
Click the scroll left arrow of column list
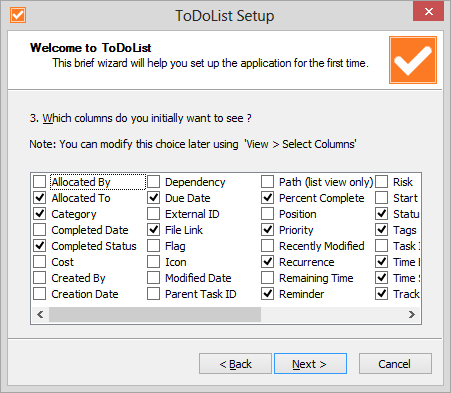click(40, 314)
